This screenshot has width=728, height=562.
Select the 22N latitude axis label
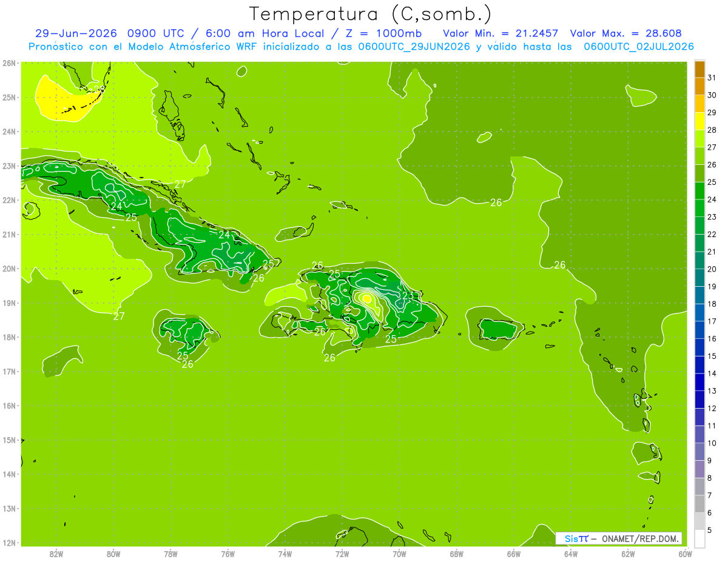pyautogui.click(x=8, y=200)
